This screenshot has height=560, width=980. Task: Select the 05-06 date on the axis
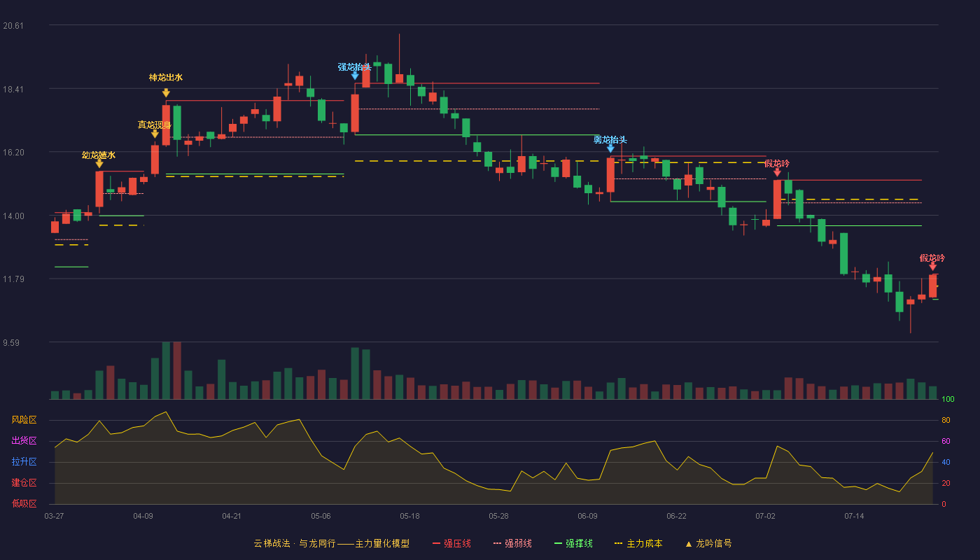point(321,516)
